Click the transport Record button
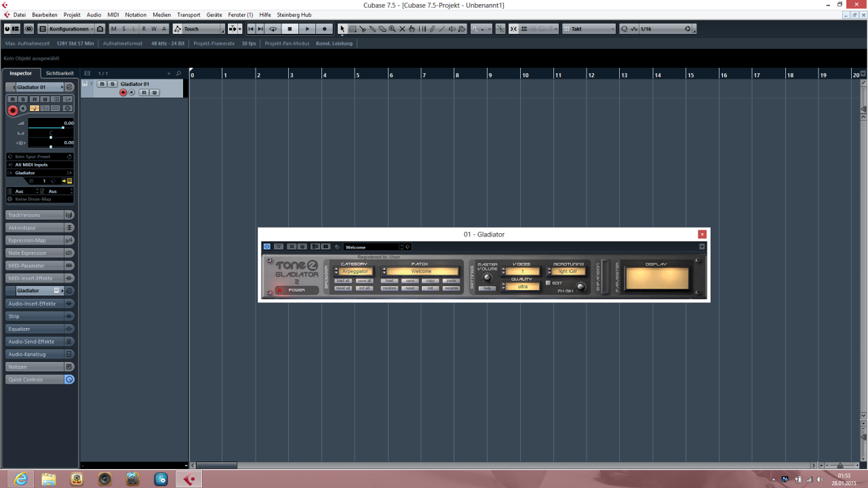This screenshot has width=868, height=488. pyautogui.click(x=324, y=29)
